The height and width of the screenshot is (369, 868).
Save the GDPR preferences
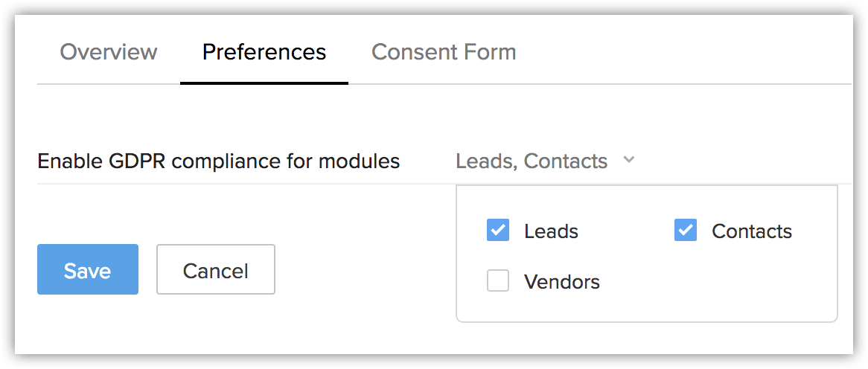(88, 269)
